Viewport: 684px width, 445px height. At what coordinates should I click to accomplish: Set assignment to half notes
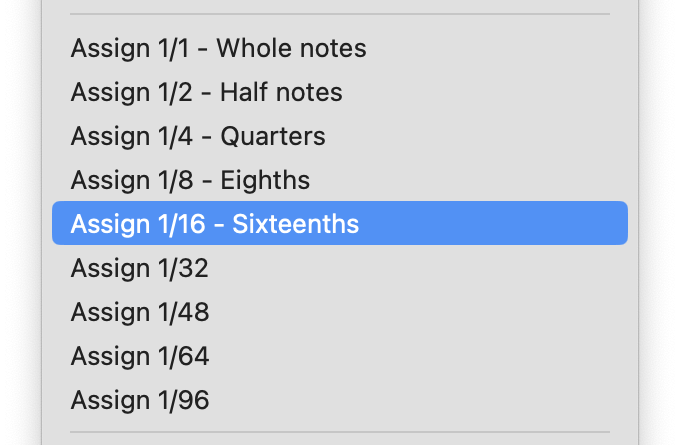click(206, 93)
